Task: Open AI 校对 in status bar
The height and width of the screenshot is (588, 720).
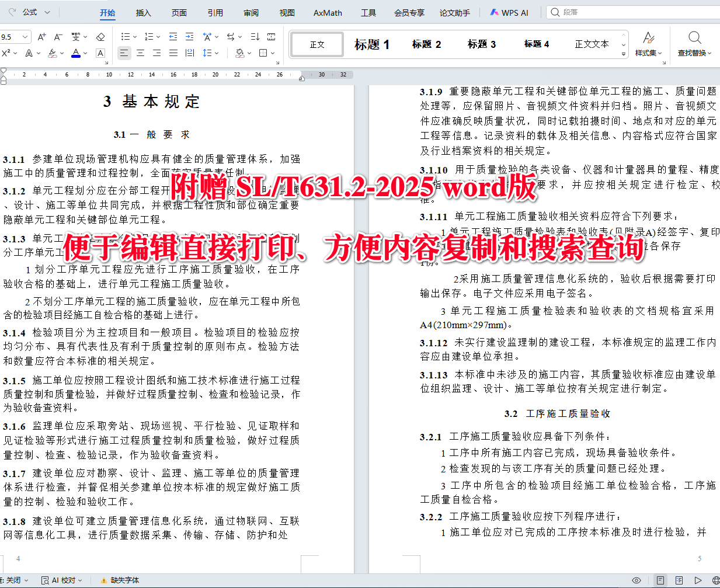Action: (x=62, y=580)
